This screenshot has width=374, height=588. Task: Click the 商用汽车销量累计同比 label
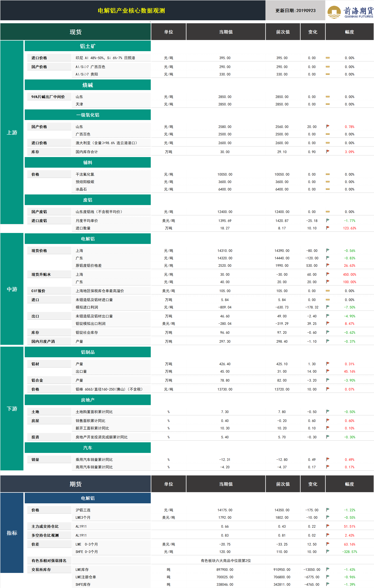click(94, 467)
